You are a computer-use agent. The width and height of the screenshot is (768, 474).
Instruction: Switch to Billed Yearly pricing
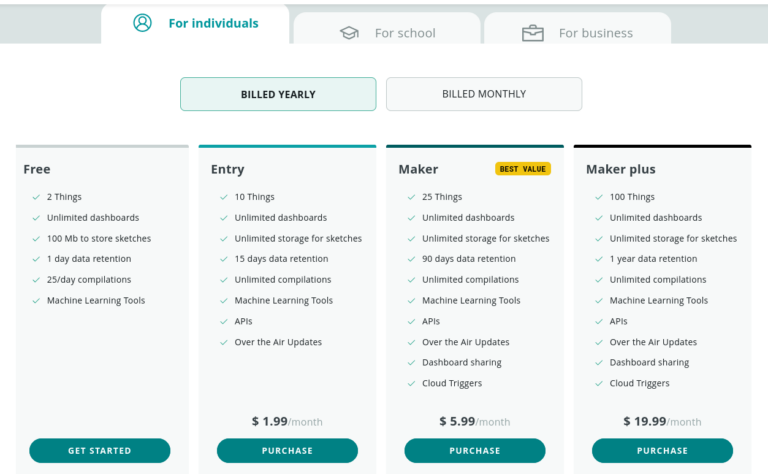[x=278, y=94]
